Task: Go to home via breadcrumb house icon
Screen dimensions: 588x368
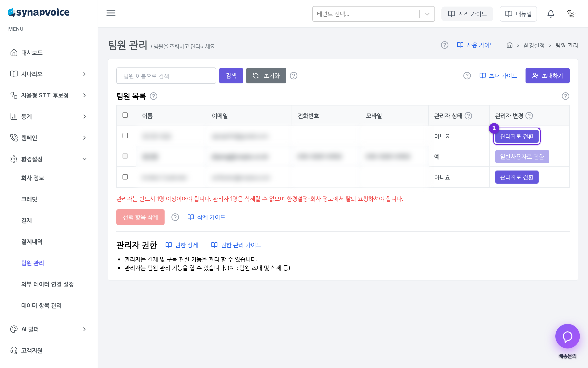Action: click(x=510, y=45)
